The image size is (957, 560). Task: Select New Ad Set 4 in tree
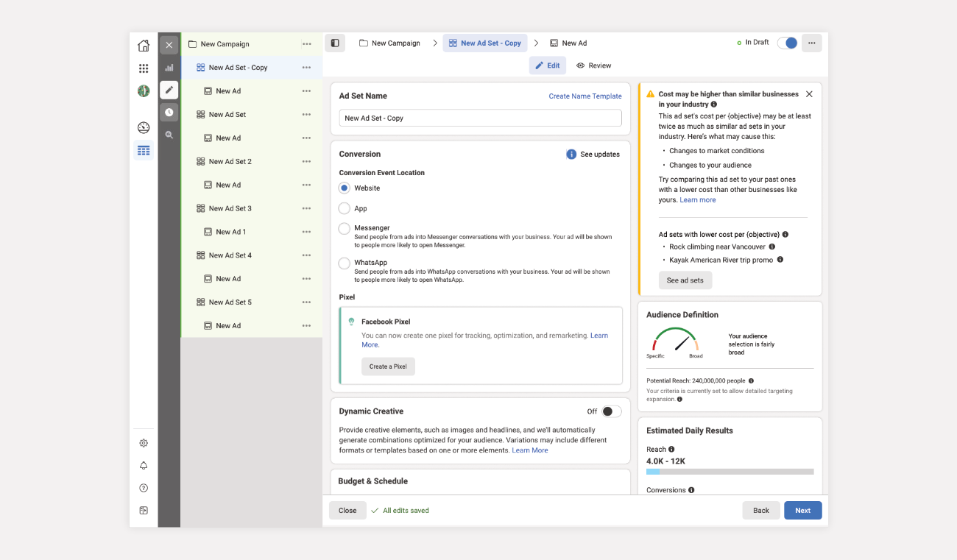tap(230, 255)
